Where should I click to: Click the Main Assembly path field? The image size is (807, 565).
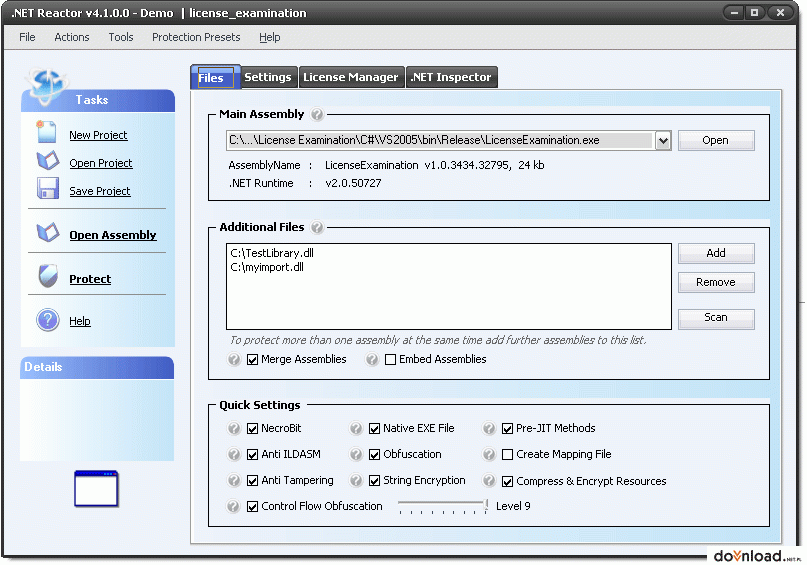441,140
